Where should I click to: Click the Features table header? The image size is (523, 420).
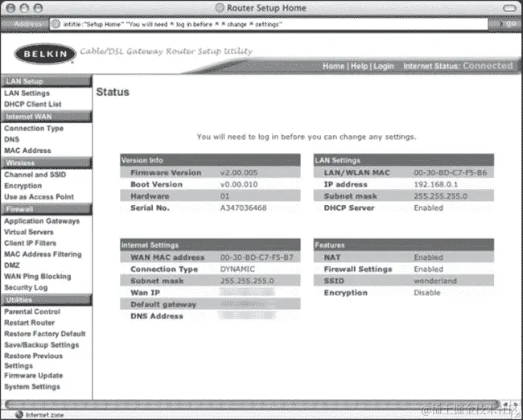coord(404,245)
